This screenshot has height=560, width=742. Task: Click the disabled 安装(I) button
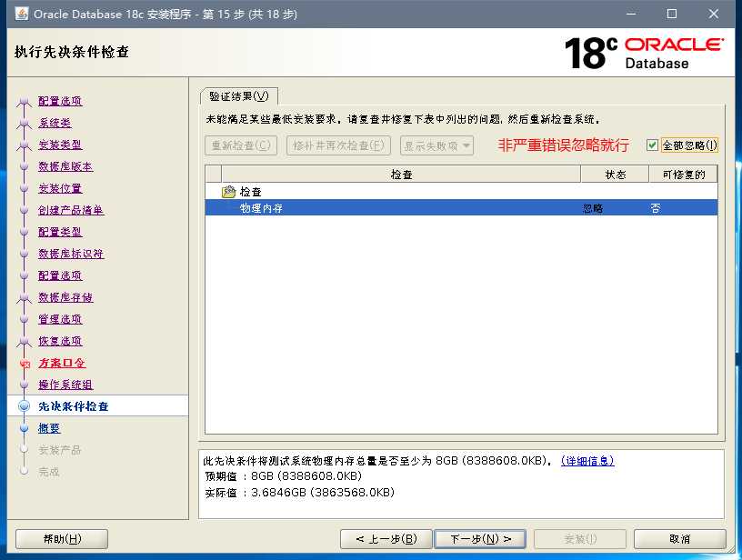click(x=580, y=539)
